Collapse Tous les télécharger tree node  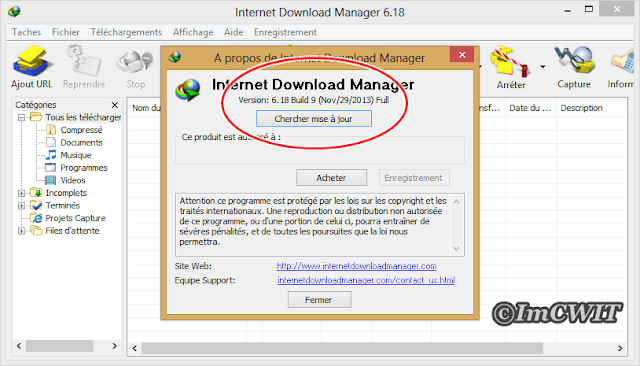click(x=21, y=118)
